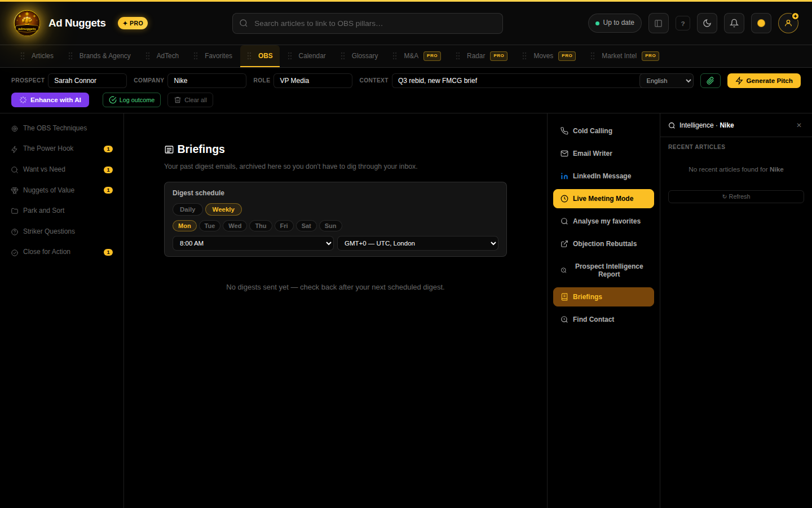The height and width of the screenshot is (508, 812).
Task: Select the OBS tab
Action: 260,56
